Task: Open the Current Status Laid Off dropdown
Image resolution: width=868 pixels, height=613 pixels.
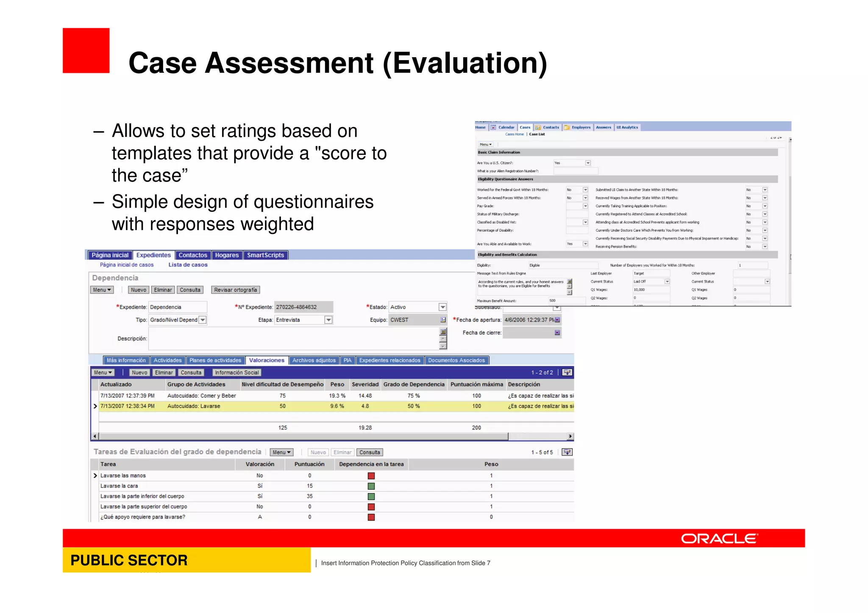Action: coord(667,282)
